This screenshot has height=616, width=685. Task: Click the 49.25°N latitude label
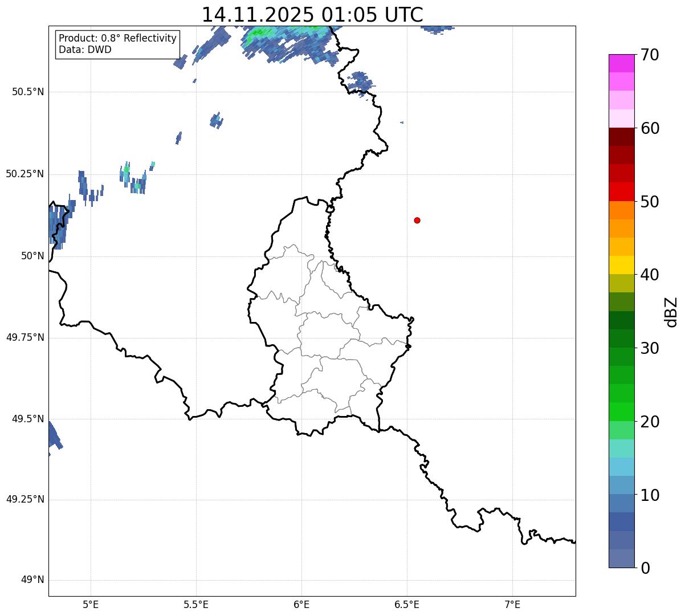point(25,500)
